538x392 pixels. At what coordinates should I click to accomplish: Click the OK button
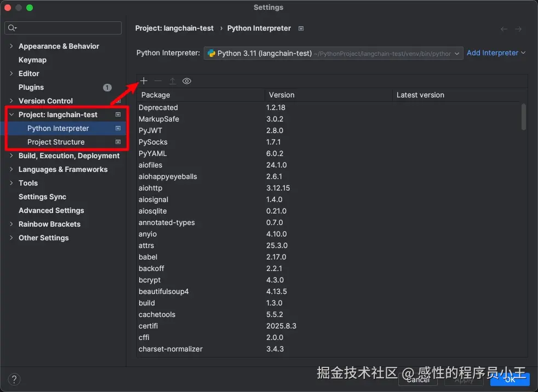(510, 379)
